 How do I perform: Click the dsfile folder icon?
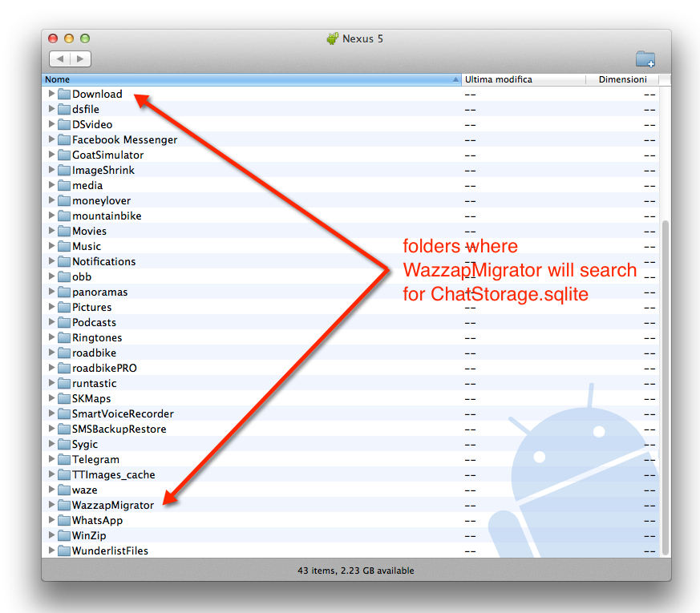tap(64, 109)
